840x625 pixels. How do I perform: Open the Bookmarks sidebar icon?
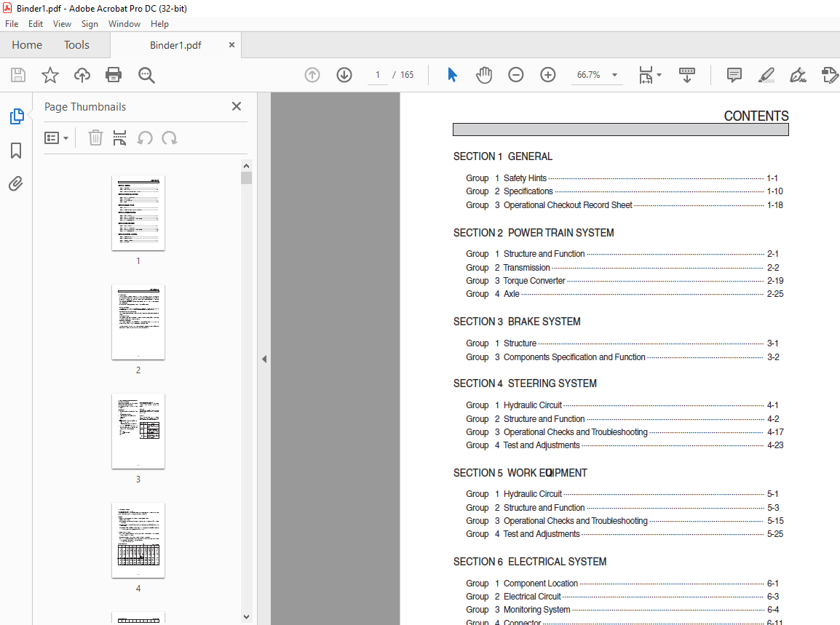[x=16, y=151]
